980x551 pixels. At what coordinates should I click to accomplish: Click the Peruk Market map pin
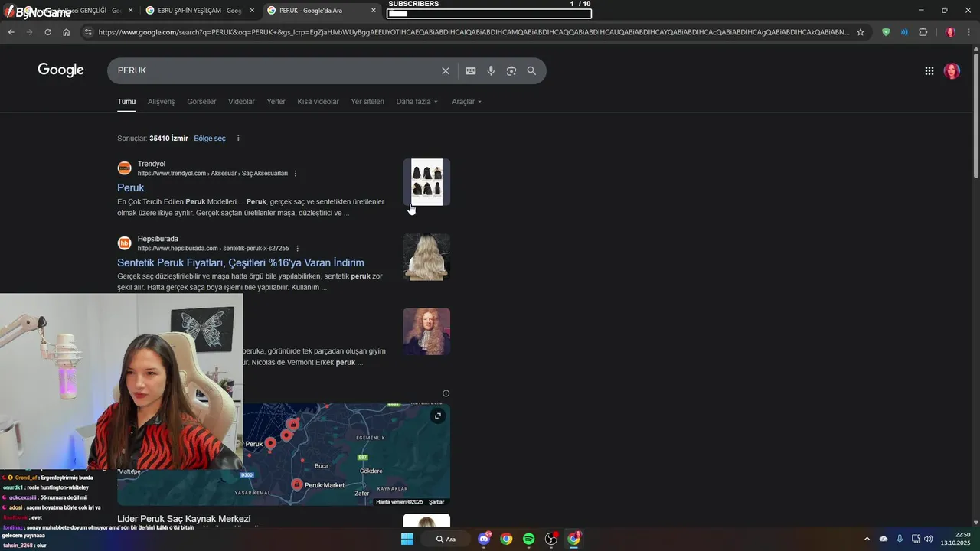pyautogui.click(x=297, y=484)
